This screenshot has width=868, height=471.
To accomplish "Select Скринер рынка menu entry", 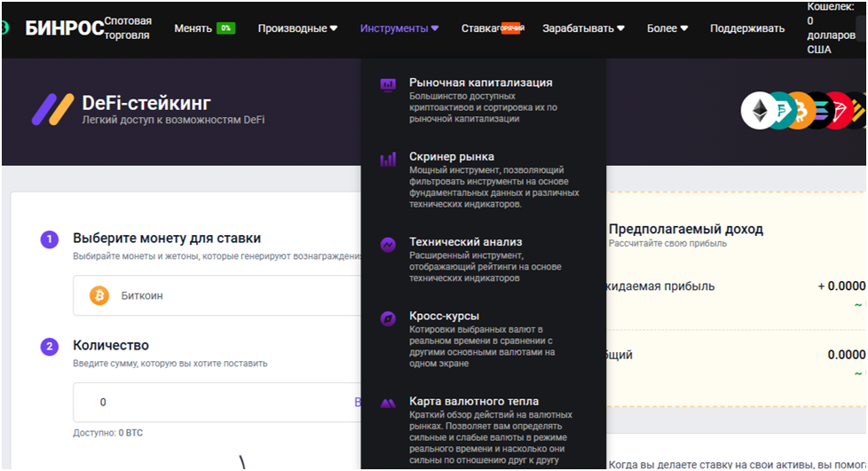I will [x=483, y=180].
